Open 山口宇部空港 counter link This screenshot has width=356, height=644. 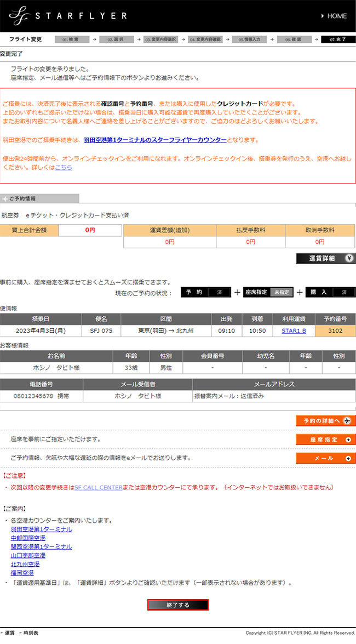coord(28,555)
